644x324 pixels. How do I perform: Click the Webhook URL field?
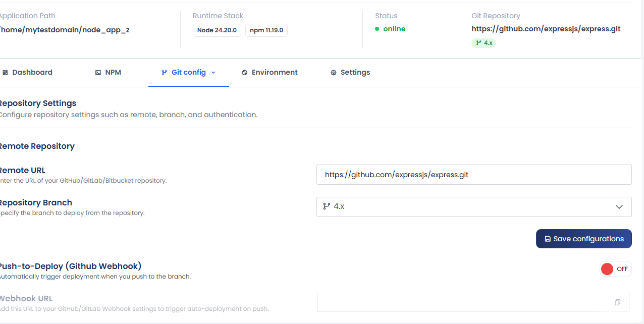(473, 302)
